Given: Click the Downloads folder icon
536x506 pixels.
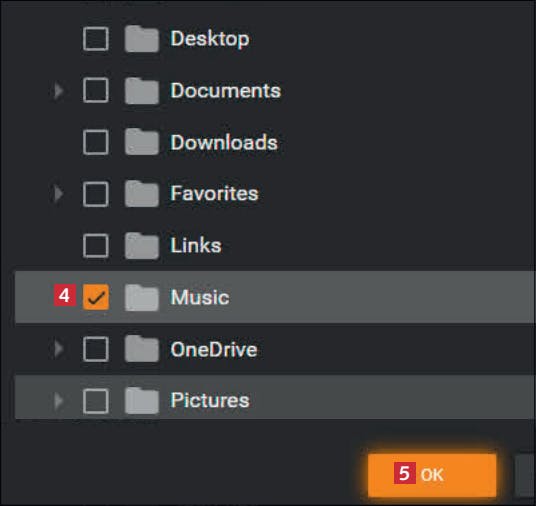Looking at the screenshot, I should [142, 142].
